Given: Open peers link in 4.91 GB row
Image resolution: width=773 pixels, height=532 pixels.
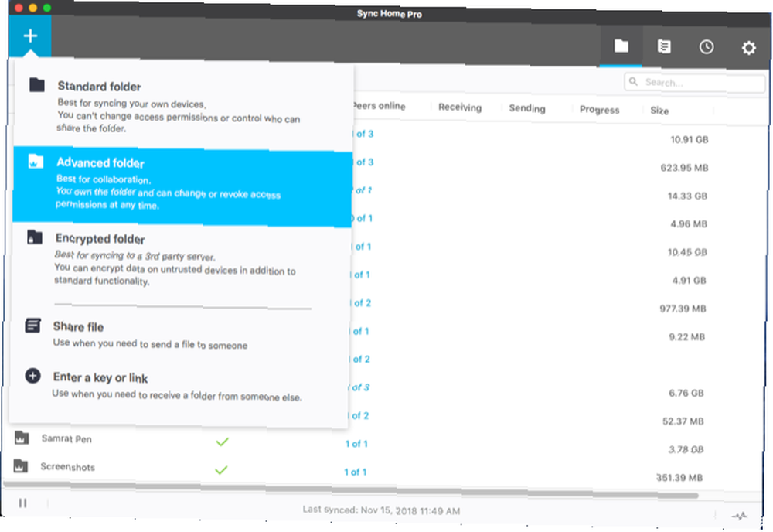Looking at the screenshot, I should (x=361, y=275).
